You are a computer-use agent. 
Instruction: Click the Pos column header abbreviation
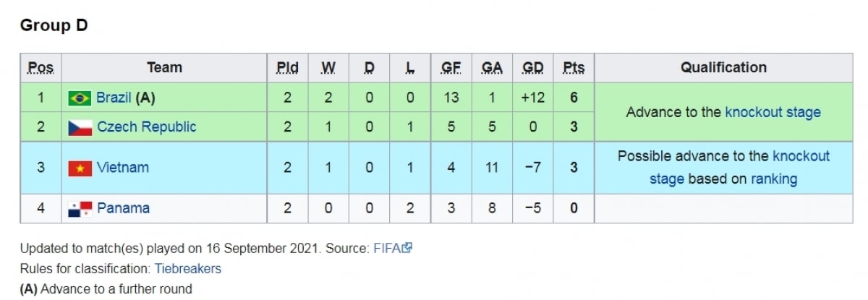point(41,68)
